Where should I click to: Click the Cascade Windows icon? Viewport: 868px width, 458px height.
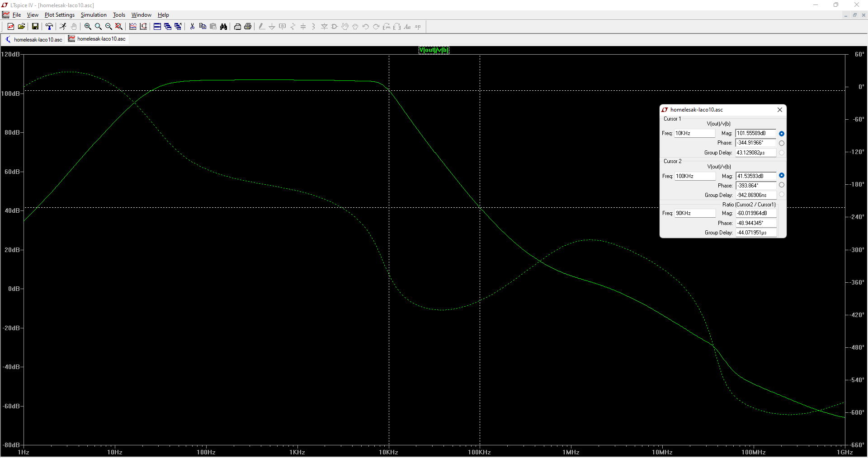[x=168, y=27]
